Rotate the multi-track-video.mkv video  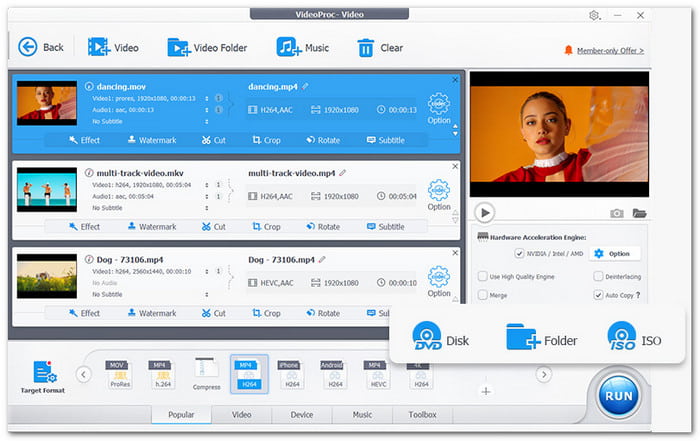pyautogui.click(x=323, y=227)
